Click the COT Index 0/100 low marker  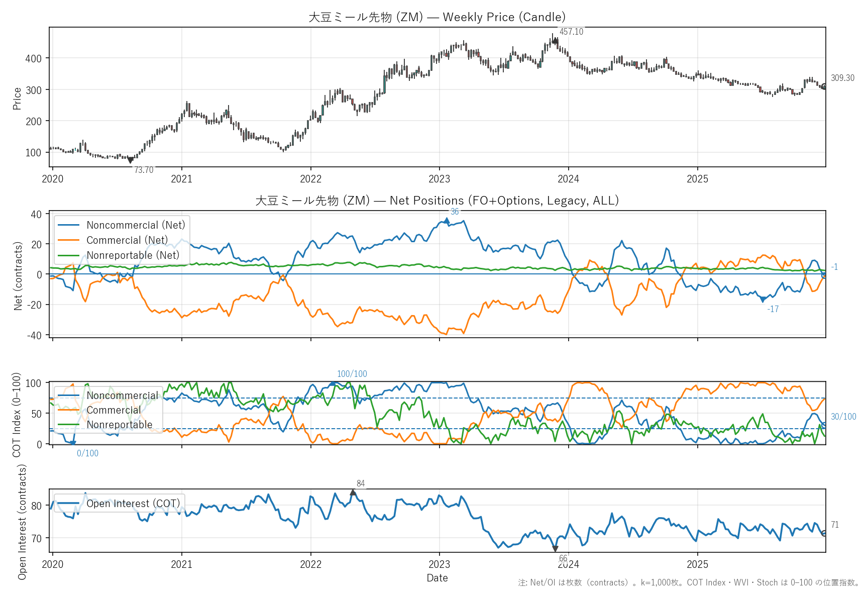point(73,443)
